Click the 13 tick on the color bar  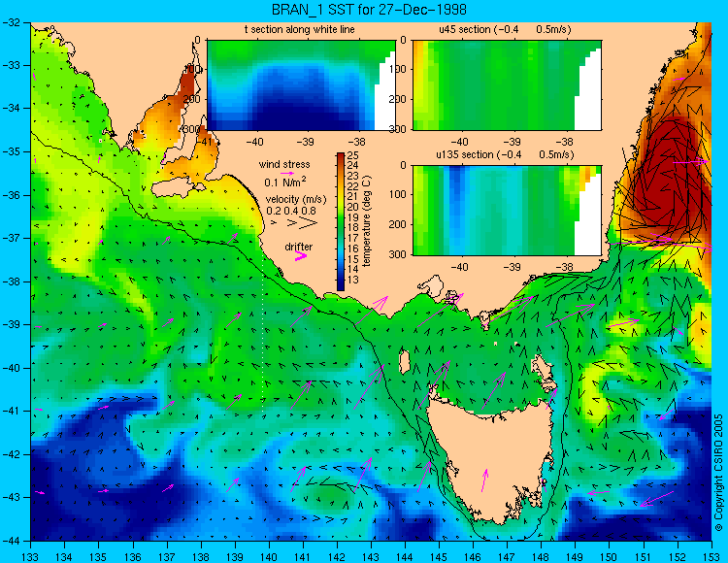pyautogui.click(x=353, y=280)
